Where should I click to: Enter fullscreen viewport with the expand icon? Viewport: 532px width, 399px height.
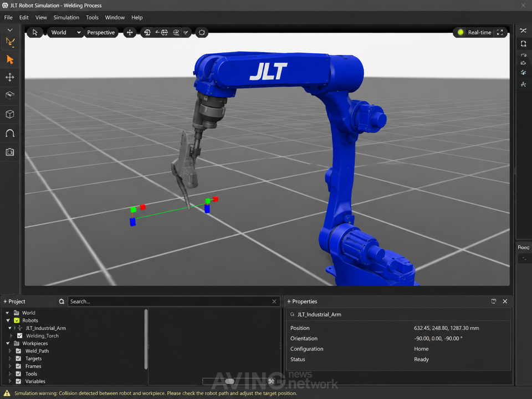pos(500,33)
